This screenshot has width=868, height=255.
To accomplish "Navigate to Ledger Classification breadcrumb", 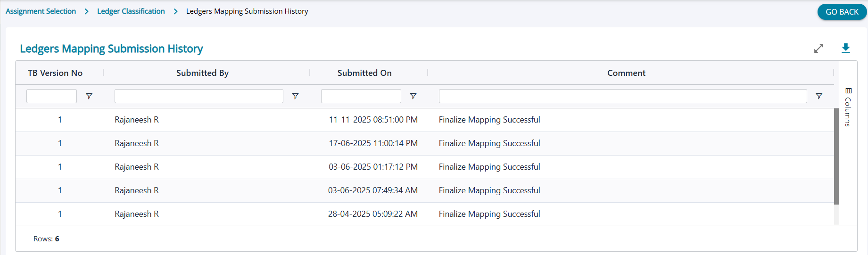I will tap(131, 11).
